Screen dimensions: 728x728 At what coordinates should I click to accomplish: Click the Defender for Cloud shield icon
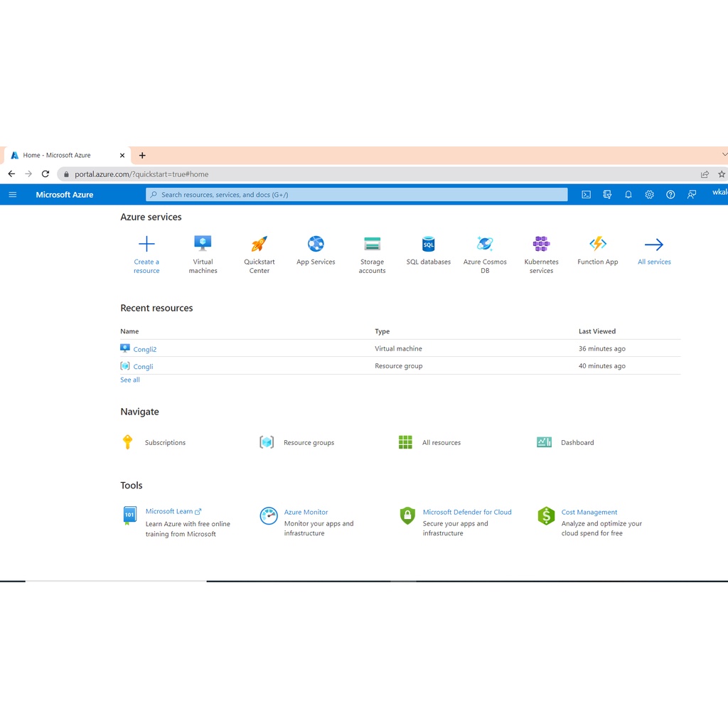[407, 515]
